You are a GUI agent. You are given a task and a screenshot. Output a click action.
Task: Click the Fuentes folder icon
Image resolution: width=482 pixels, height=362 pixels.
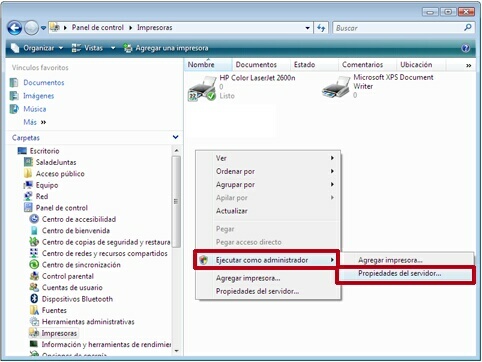(34, 310)
